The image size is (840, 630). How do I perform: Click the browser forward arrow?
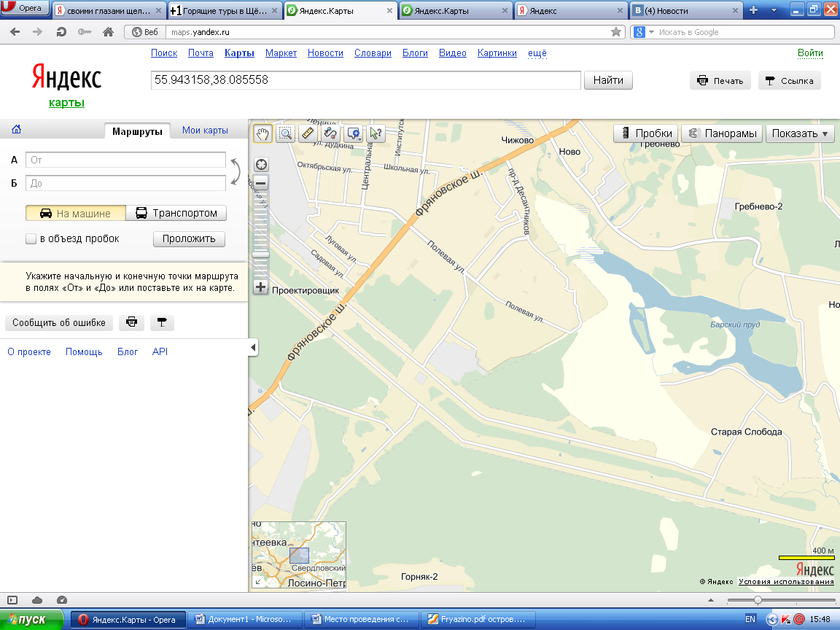click(37, 32)
